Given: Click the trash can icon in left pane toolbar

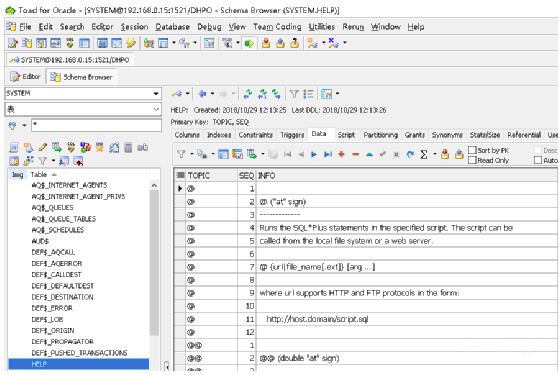Looking at the screenshot, I should (128, 147).
